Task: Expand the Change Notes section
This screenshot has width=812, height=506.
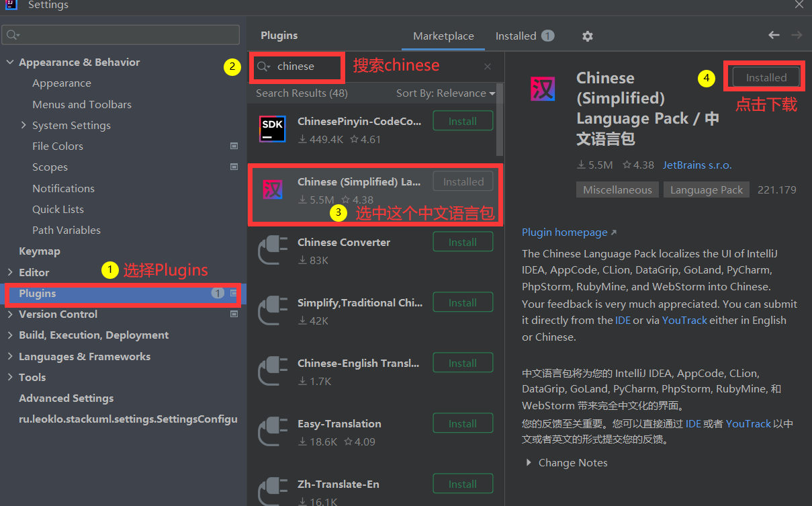Action: pyautogui.click(x=529, y=463)
